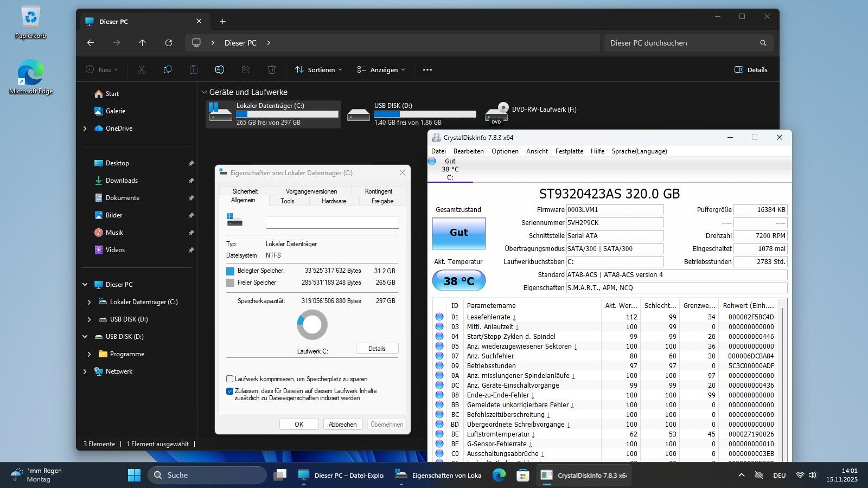The width and height of the screenshot is (868, 488).
Task: Click OK in the properties dialog
Action: tap(299, 425)
